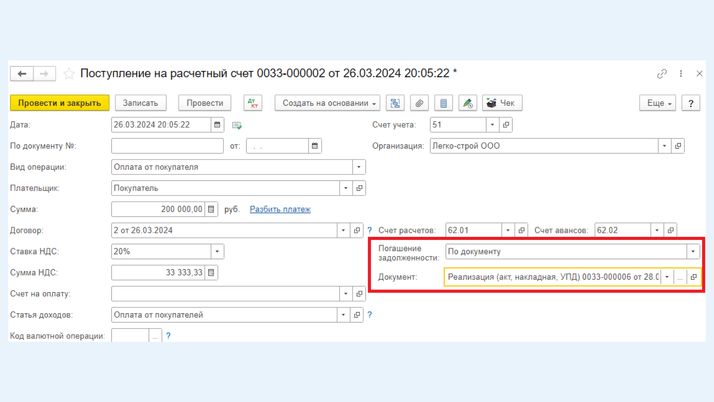Open the Создать на основании menu
The width and height of the screenshot is (714, 402).
pos(328,103)
